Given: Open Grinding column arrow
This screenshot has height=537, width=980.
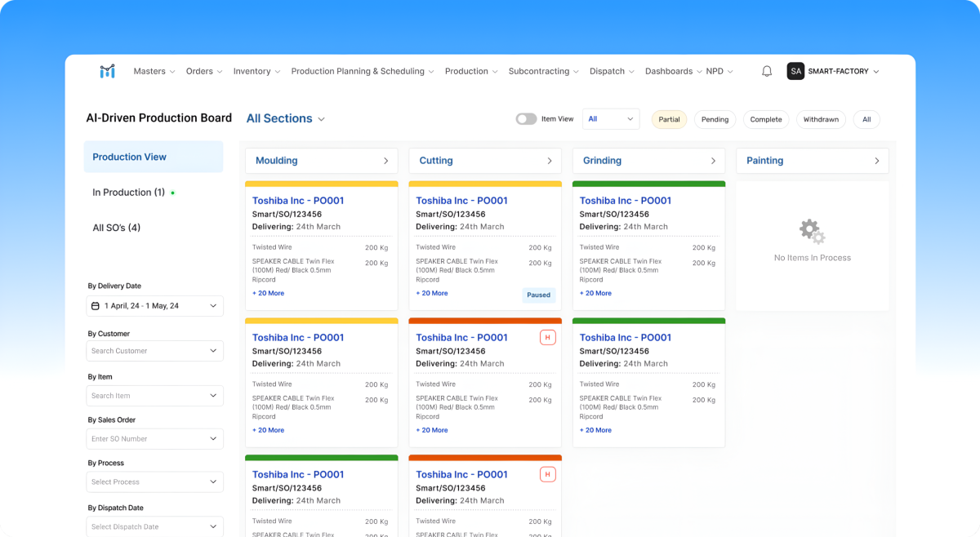Looking at the screenshot, I should [713, 161].
